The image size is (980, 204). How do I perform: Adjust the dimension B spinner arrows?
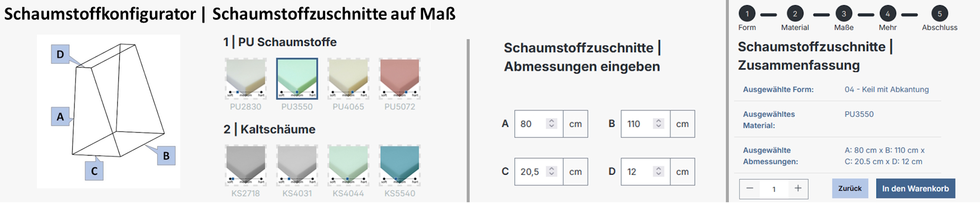pyautogui.click(x=658, y=124)
